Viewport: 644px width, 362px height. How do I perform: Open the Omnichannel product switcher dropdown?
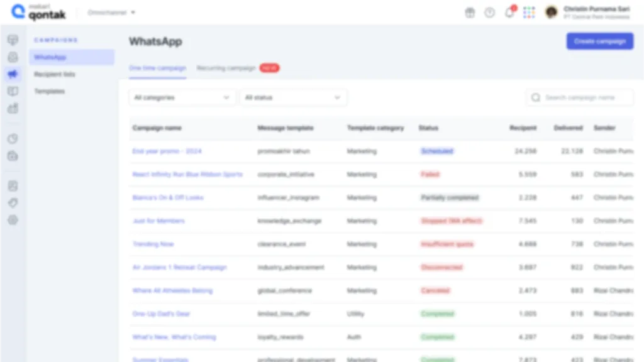111,13
